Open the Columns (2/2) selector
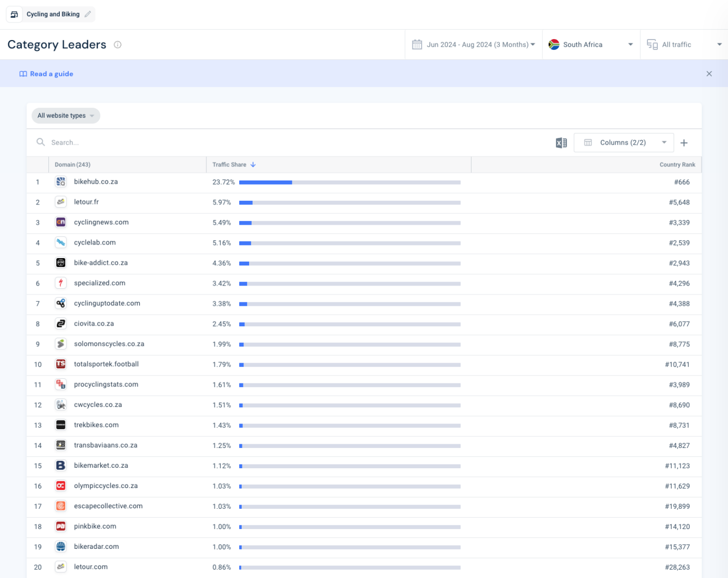The image size is (728, 578). (623, 143)
